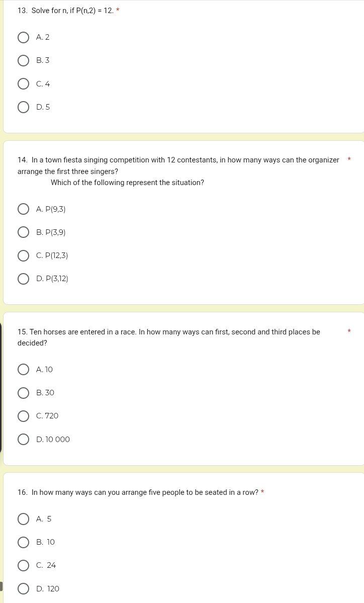
Task: Select D. 10 000 for question 15
Action: pos(24,439)
